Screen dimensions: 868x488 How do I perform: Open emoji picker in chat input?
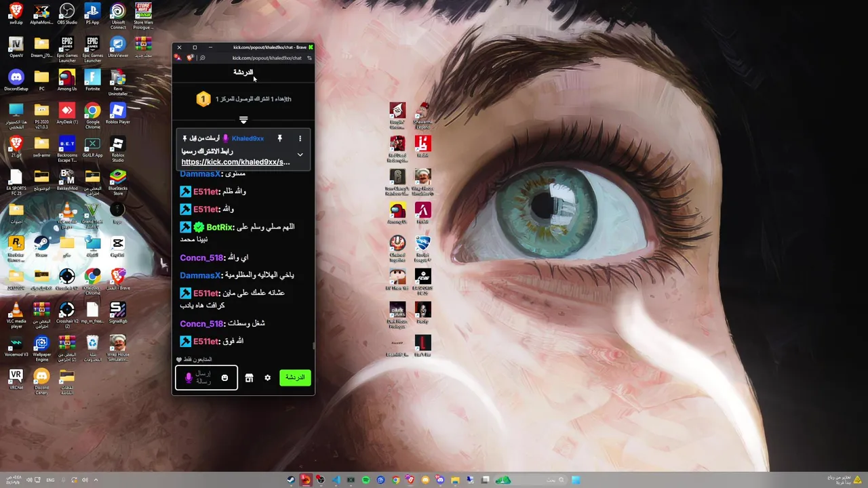pyautogui.click(x=224, y=378)
